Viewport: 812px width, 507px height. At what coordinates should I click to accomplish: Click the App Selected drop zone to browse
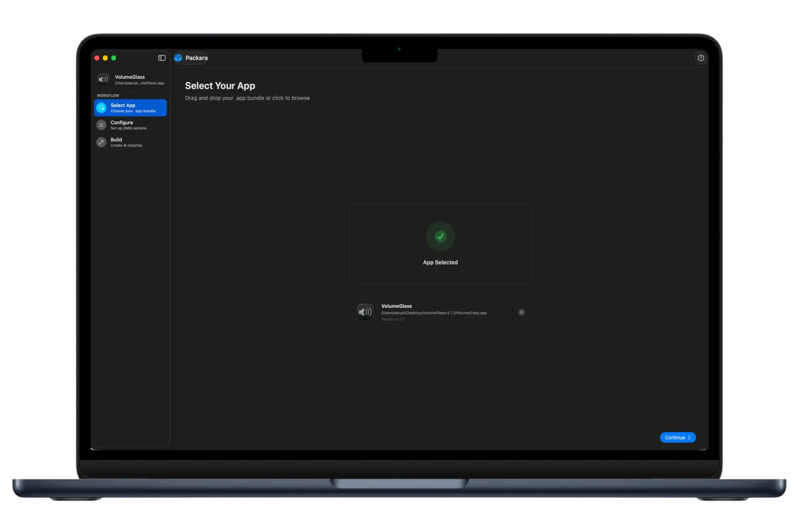pyautogui.click(x=440, y=243)
